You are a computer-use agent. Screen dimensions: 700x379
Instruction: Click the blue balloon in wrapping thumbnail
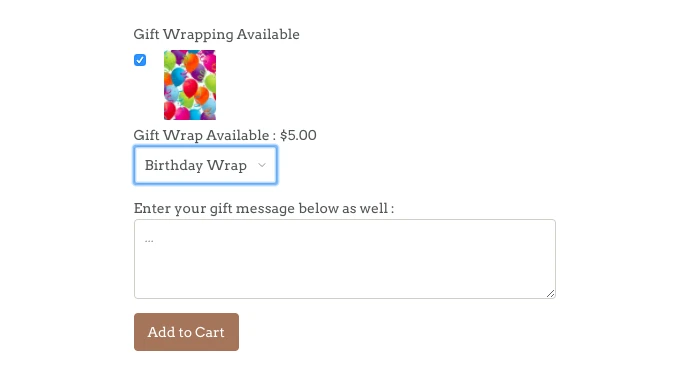tap(178, 76)
